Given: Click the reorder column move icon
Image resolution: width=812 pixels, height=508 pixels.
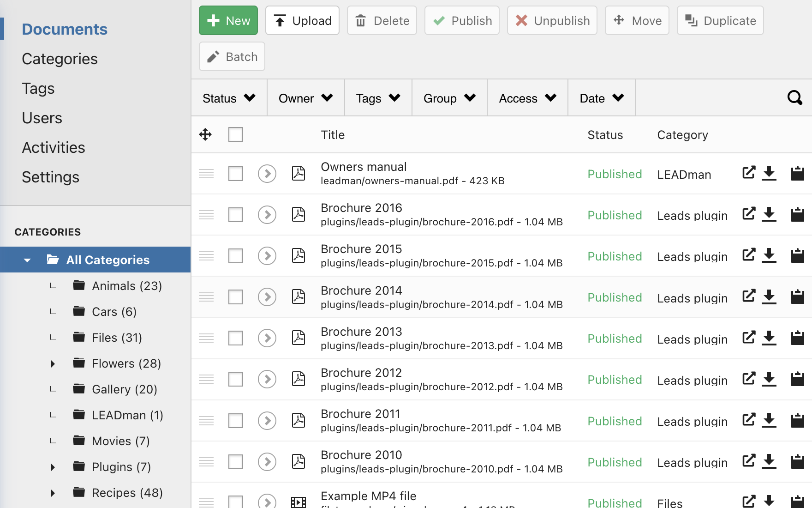Looking at the screenshot, I should point(205,134).
